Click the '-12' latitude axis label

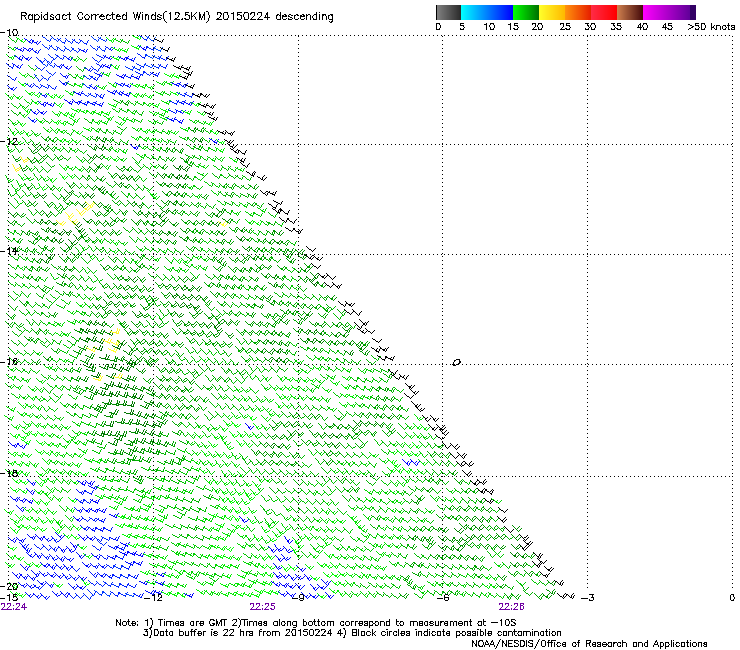9,142
